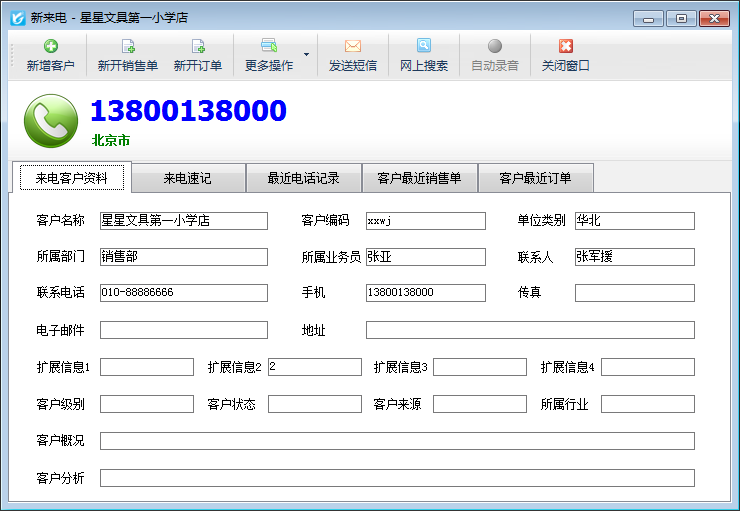Image resolution: width=740 pixels, height=511 pixels.
Task: Focus the 地址 address field
Action: click(529, 330)
